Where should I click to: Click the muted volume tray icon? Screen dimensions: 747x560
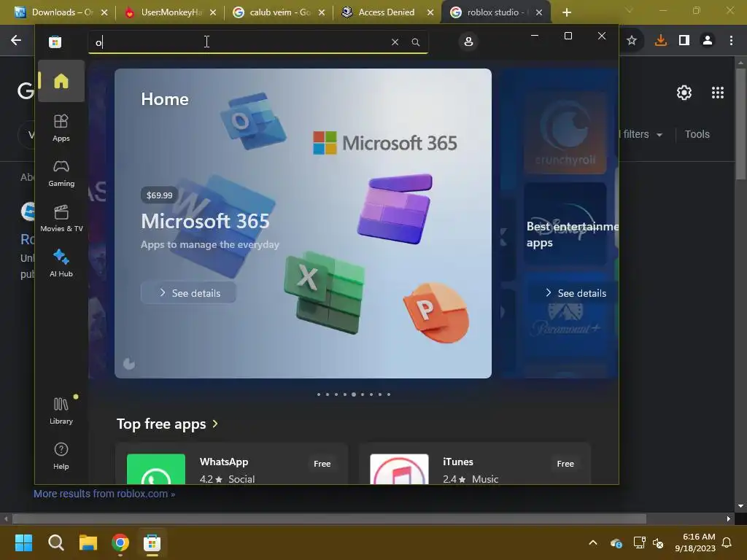(658, 542)
